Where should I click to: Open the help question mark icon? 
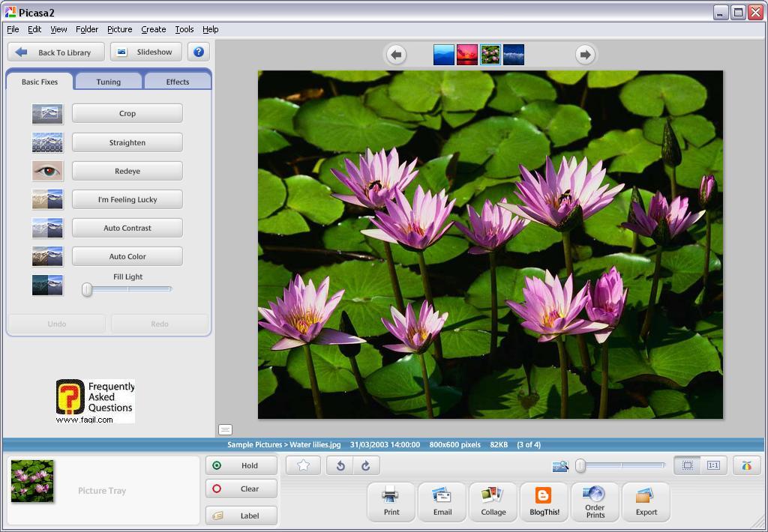(x=199, y=52)
